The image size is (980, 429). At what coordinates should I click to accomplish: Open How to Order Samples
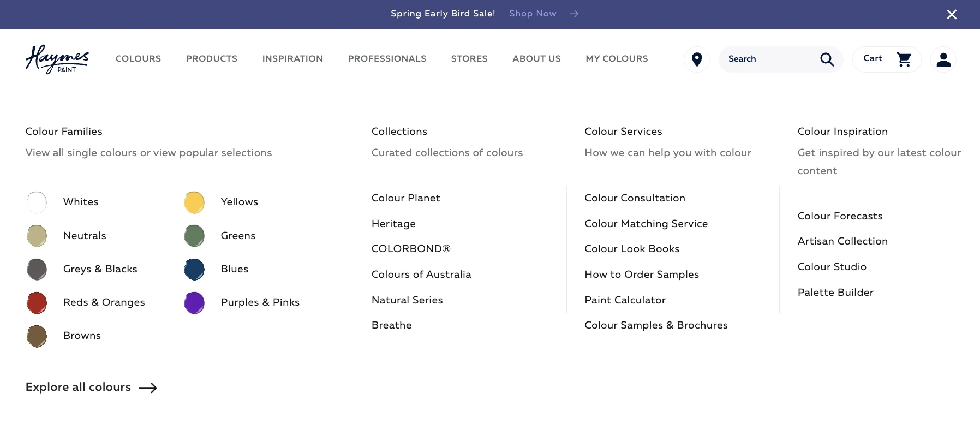642,275
